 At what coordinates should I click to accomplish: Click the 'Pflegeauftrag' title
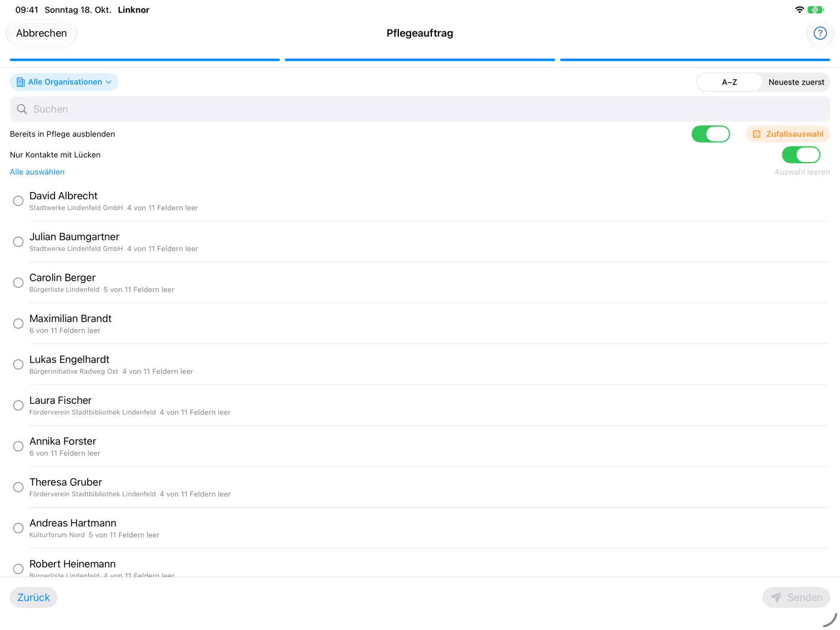click(x=420, y=34)
